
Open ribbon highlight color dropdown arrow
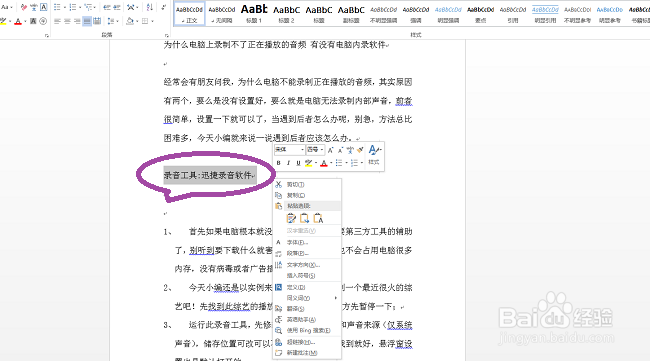point(10,21)
